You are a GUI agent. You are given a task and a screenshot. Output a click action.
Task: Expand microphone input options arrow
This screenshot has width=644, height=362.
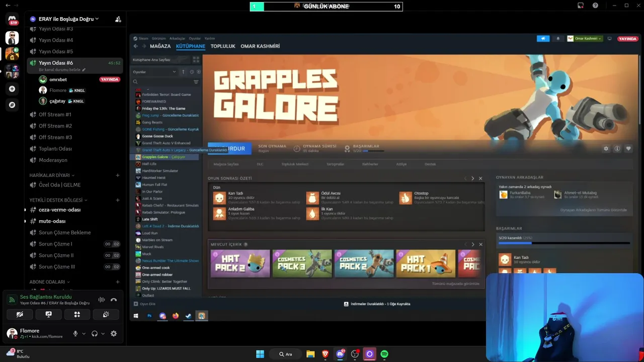pyautogui.click(x=84, y=333)
